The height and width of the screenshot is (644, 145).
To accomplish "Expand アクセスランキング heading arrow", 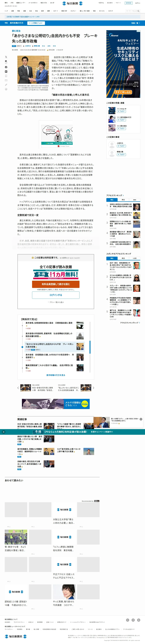I will coord(123,195).
